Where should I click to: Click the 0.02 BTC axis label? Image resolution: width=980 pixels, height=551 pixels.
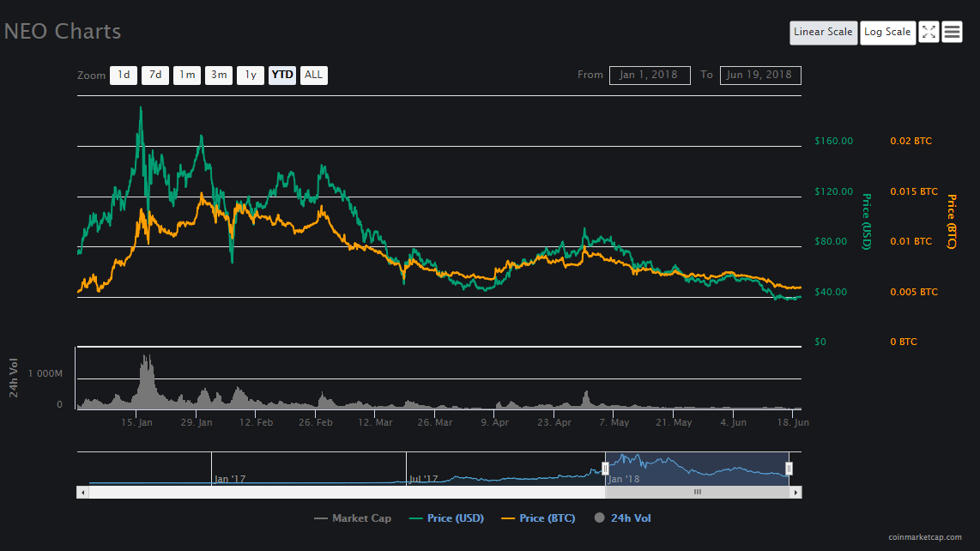[x=911, y=142]
